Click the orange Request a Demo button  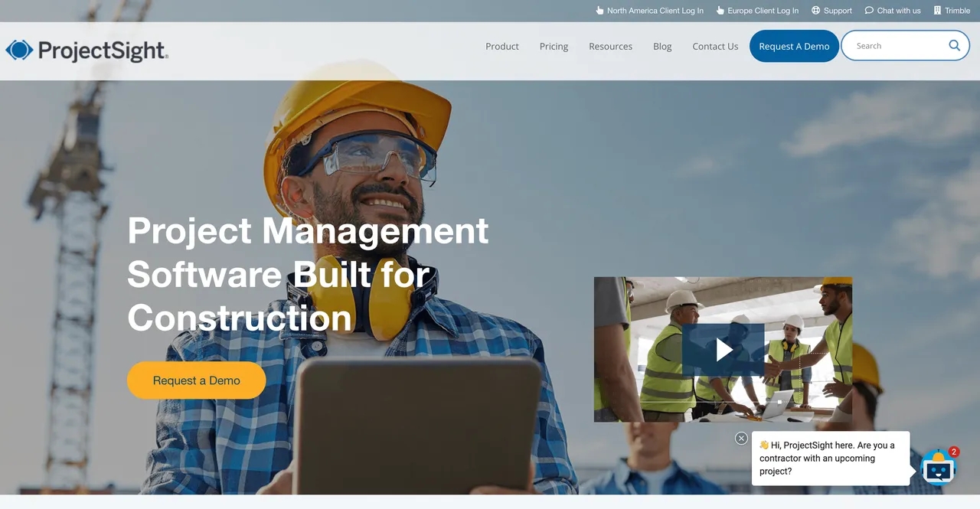coord(196,380)
